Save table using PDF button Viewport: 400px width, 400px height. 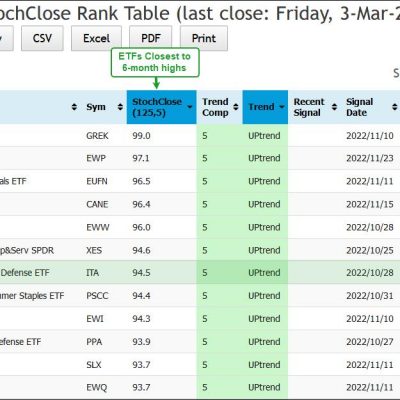(x=151, y=38)
